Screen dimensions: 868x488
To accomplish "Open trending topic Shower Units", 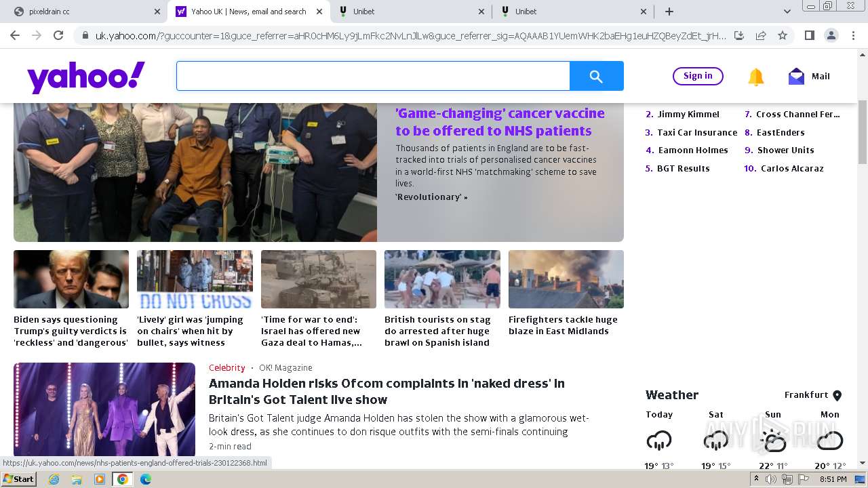I will (x=785, y=150).
